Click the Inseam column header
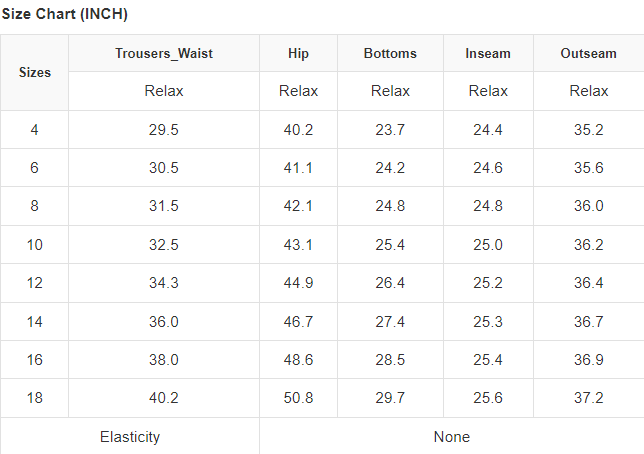 point(488,53)
